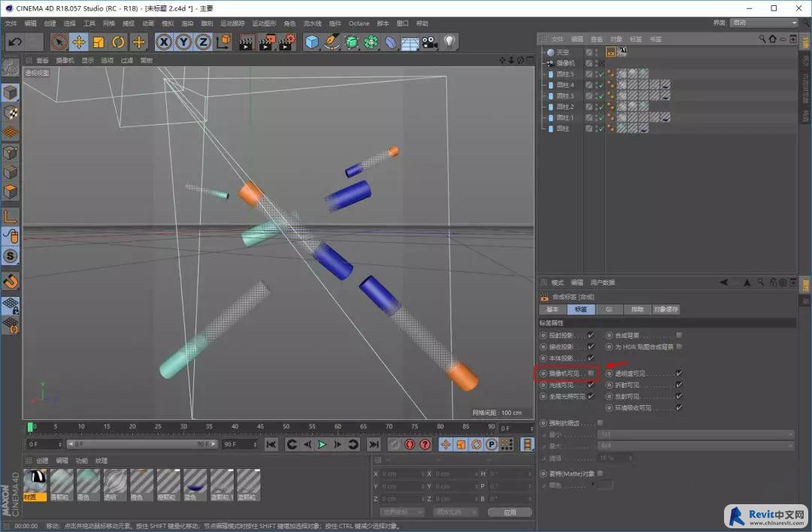Open the 渲染 menu in the main menu bar
The image size is (812, 532).
(x=187, y=23)
